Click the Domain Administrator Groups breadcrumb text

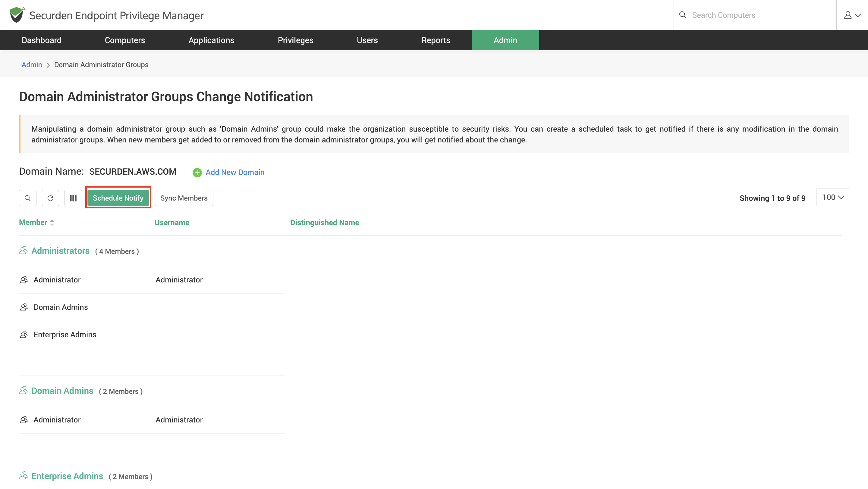pyautogui.click(x=101, y=65)
